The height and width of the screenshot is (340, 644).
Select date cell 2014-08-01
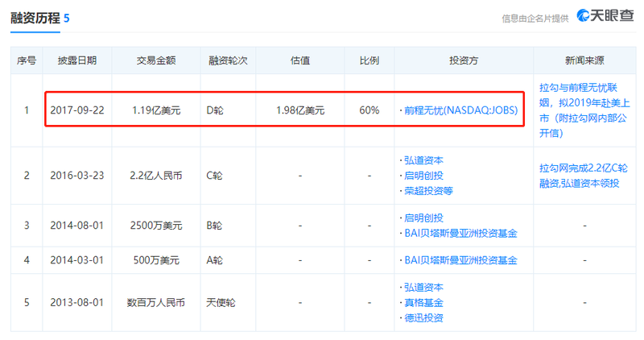click(x=76, y=226)
